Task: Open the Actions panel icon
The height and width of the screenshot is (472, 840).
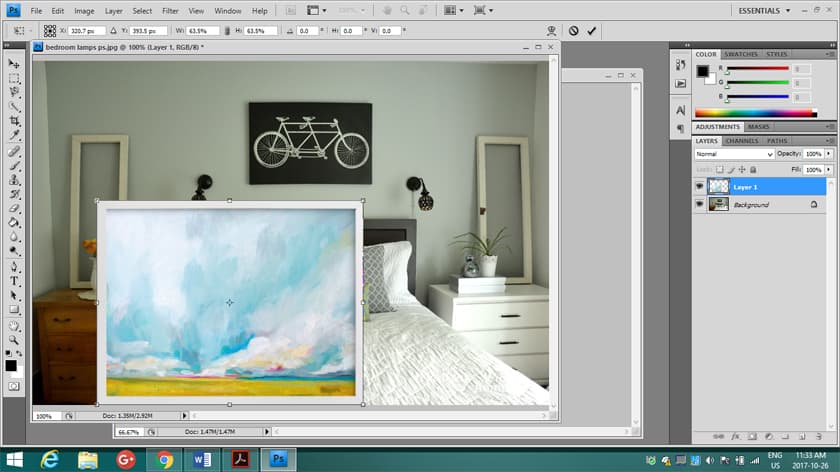Action: [x=680, y=84]
